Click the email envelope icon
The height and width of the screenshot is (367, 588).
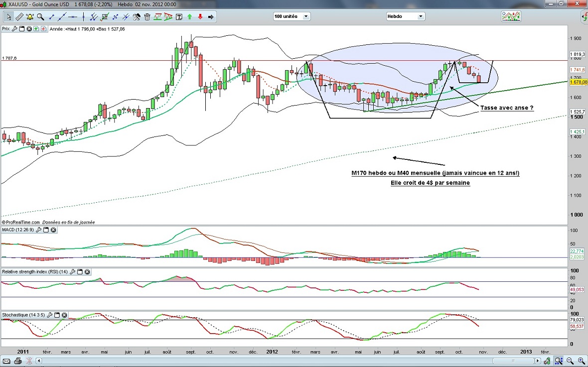tap(7, 361)
